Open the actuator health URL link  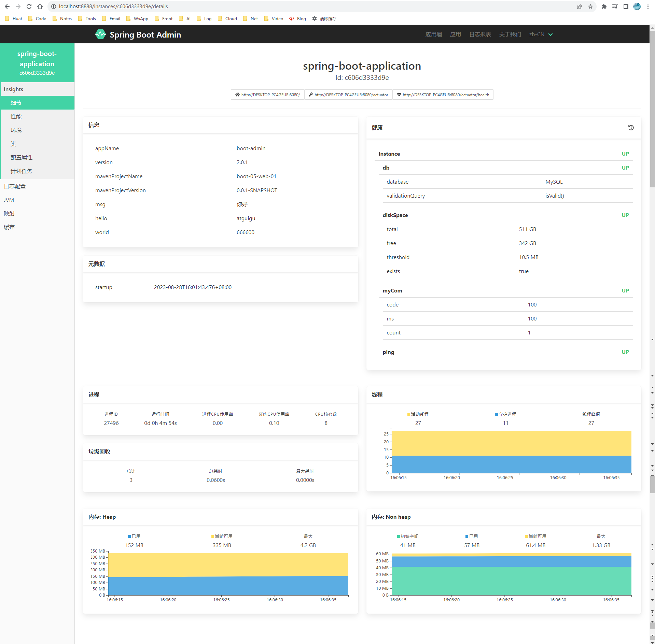click(443, 95)
